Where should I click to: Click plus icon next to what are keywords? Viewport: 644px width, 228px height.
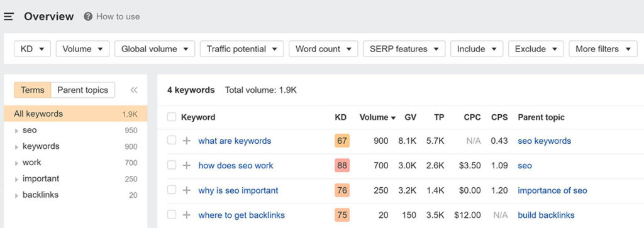click(x=187, y=141)
